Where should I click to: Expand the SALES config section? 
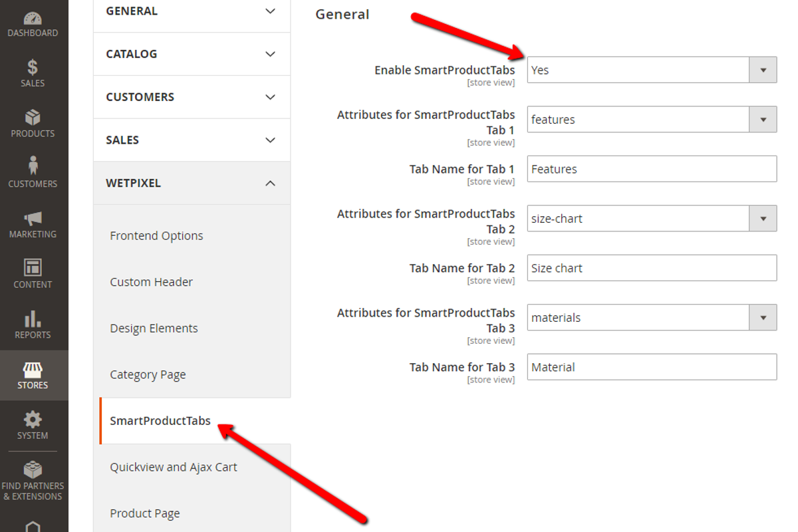coord(192,140)
